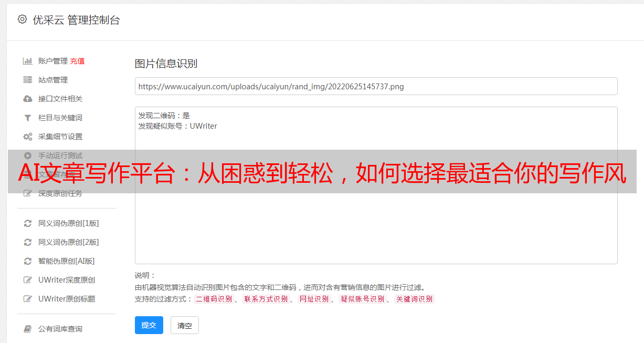644x343 pixels.
Task: Click the gears icon for 采集细节设置
Action: tap(28, 137)
